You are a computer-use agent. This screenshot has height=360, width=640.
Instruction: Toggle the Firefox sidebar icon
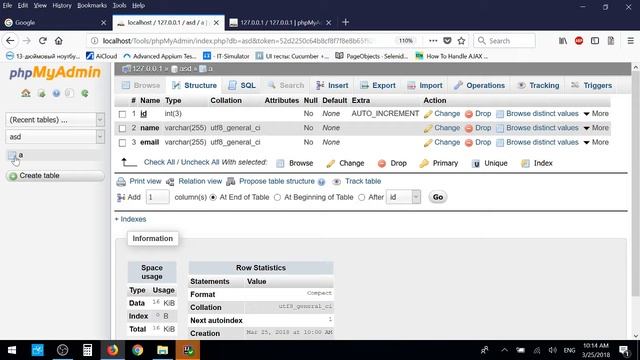point(595,41)
